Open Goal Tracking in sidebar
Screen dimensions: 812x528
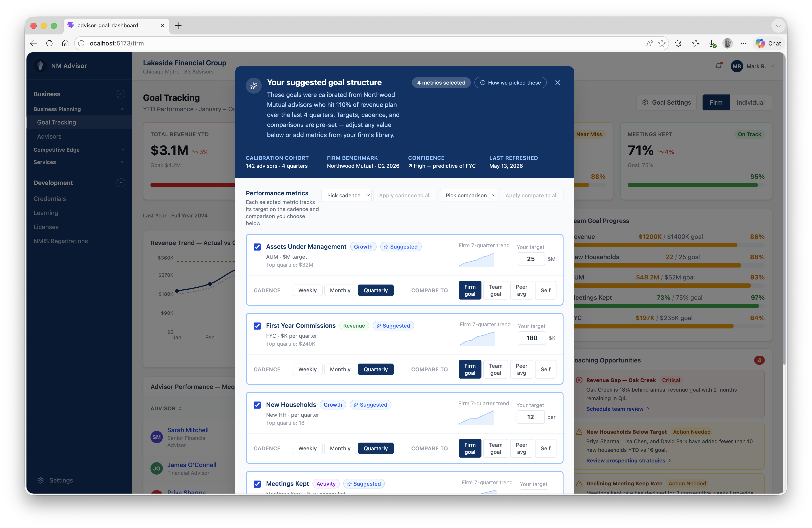[79, 122]
